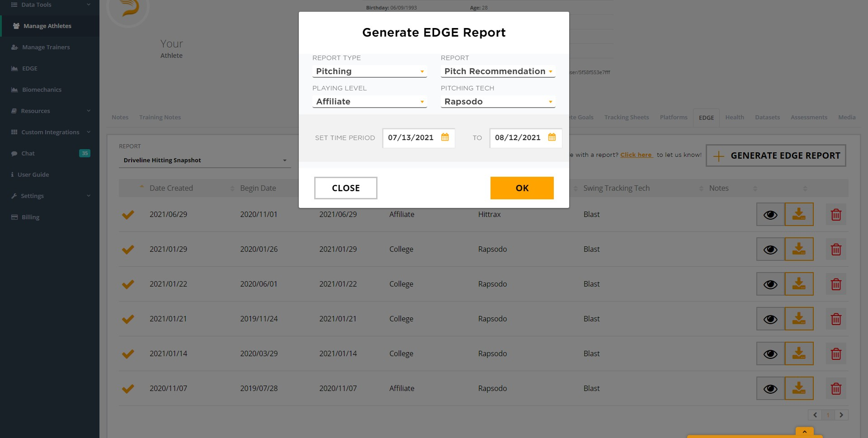The image size is (868, 438).
Task: Confirm the report with the OK button
Action: click(522, 188)
